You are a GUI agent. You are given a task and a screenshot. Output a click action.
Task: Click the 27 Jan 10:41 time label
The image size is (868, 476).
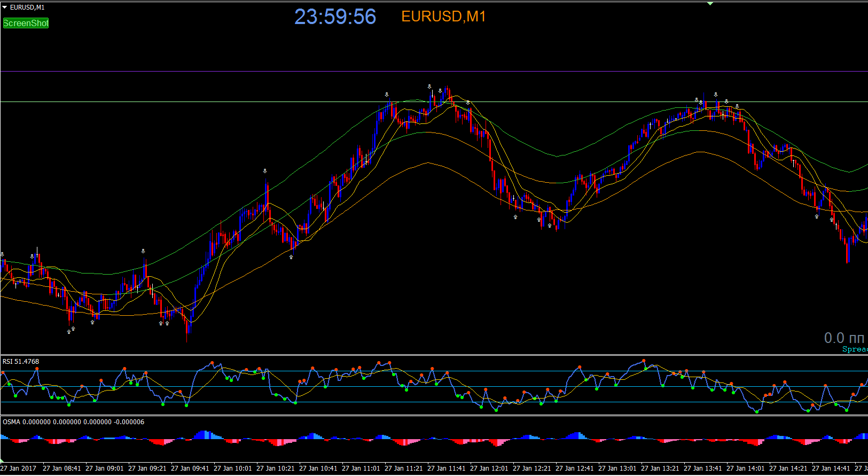click(x=318, y=469)
